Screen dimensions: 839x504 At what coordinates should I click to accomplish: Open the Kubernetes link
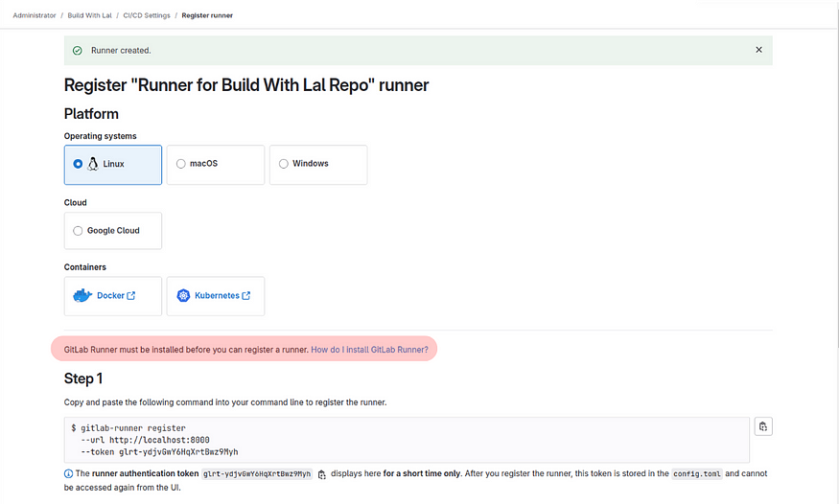[217, 295]
